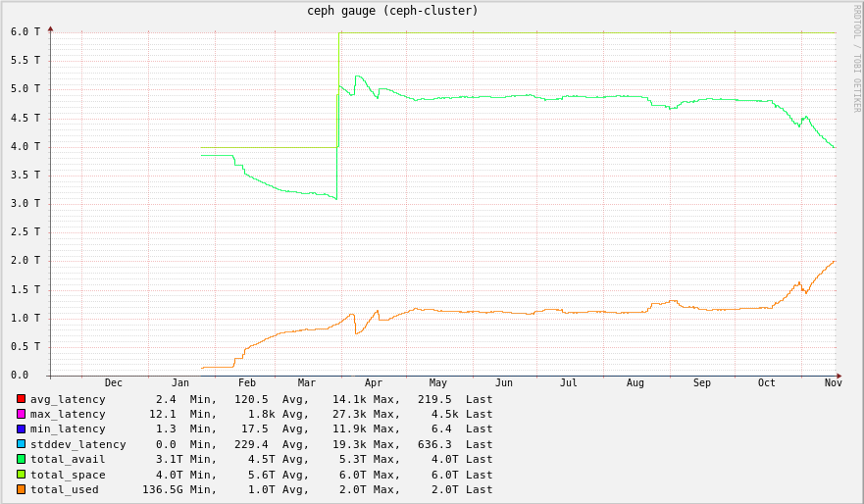Select the 'Aug' month label on x-axis
This screenshot has height=504, width=864.
click(635, 383)
